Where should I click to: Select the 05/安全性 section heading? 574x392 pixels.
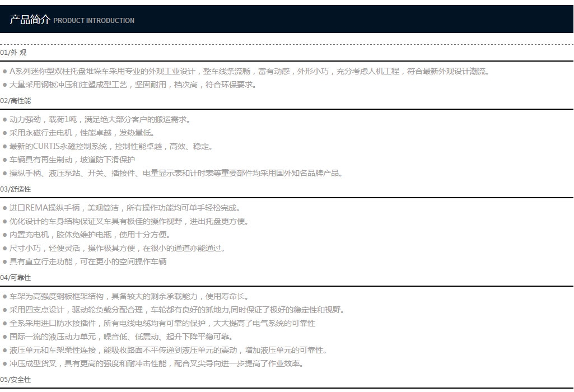click(x=15, y=380)
